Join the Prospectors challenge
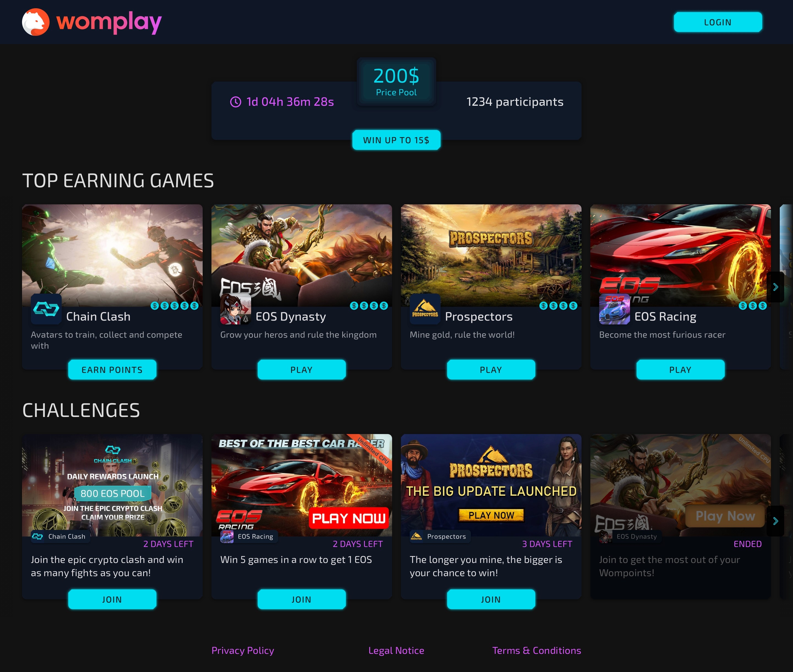Screen dimensions: 793x672 pyautogui.click(x=491, y=599)
